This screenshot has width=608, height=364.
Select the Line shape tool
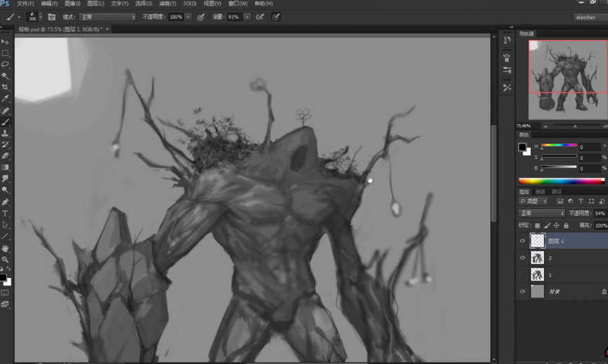click(5, 236)
